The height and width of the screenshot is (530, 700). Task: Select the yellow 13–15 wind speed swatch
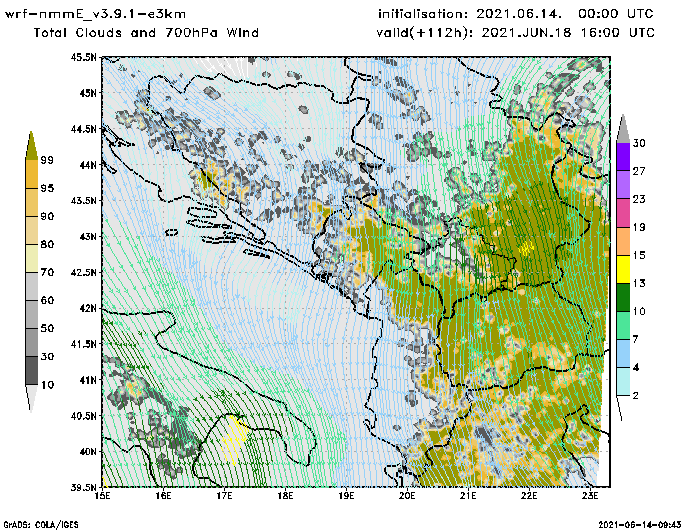click(623, 269)
